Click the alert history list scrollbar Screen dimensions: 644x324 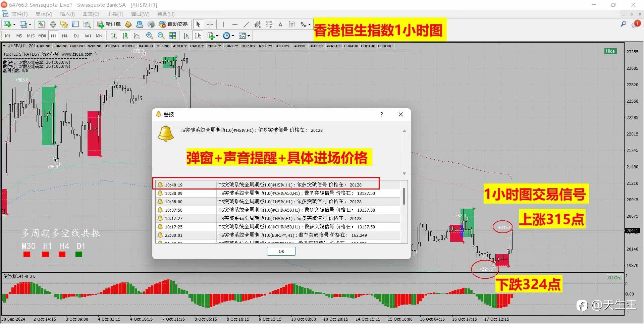coord(404,196)
